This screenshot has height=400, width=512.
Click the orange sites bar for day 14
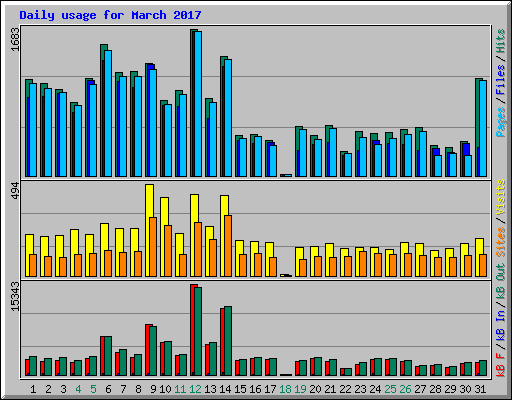(228, 246)
